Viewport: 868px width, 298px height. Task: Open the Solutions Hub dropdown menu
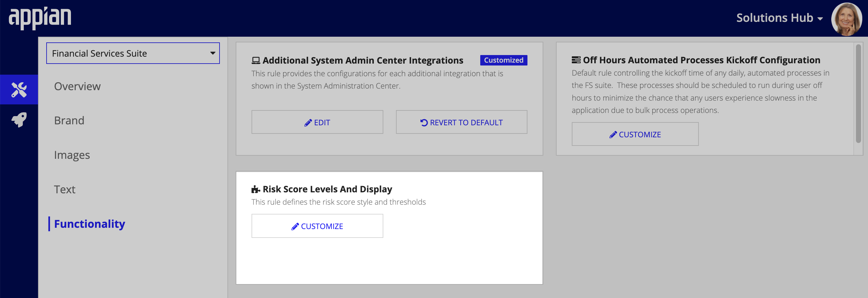779,18
